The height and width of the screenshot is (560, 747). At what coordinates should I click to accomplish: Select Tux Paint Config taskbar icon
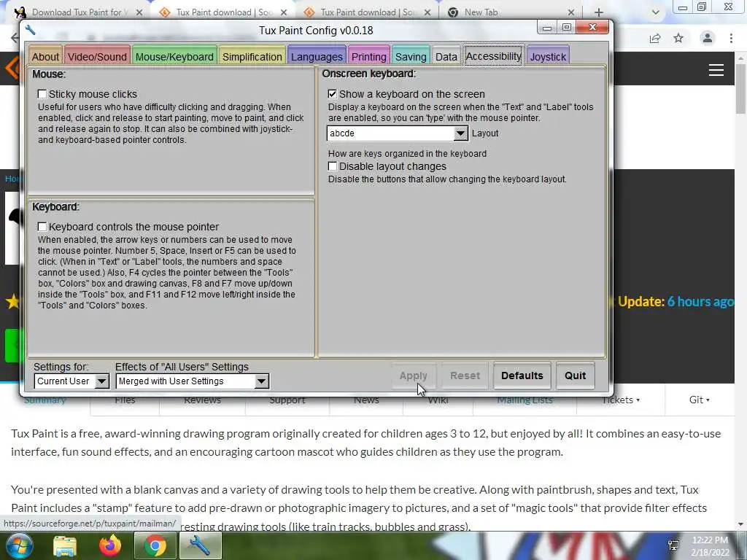pyautogui.click(x=200, y=545)
